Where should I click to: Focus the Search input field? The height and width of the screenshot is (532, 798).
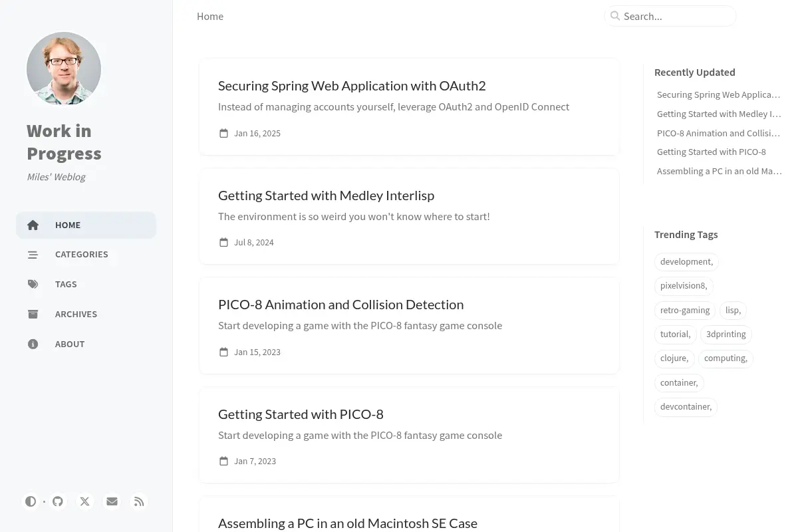point(670,16)
